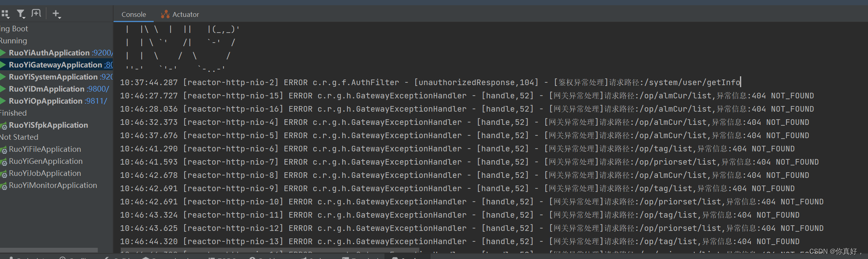Click the log line stamped 10:46:41.290
This screenshot has width=868, height=259.
tap(457, 149)
